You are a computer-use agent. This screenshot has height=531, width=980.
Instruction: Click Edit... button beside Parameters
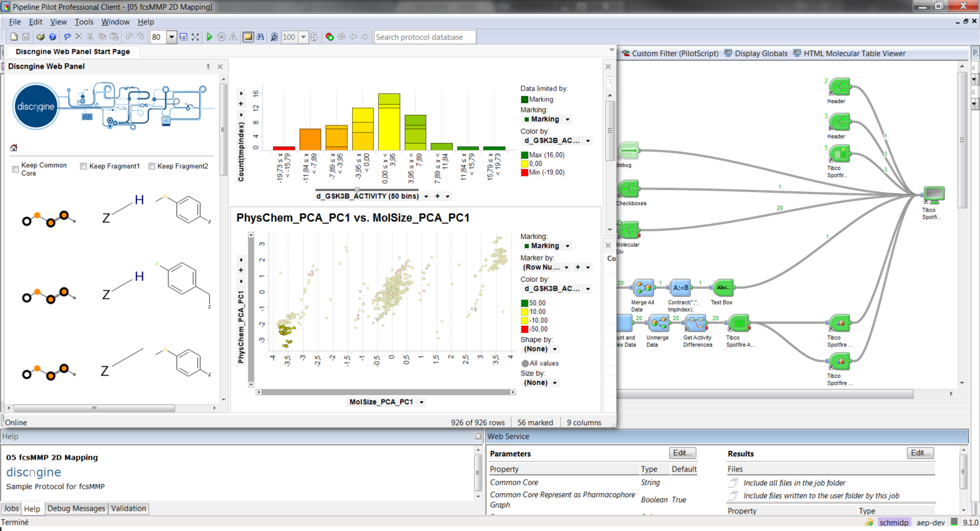683,453
